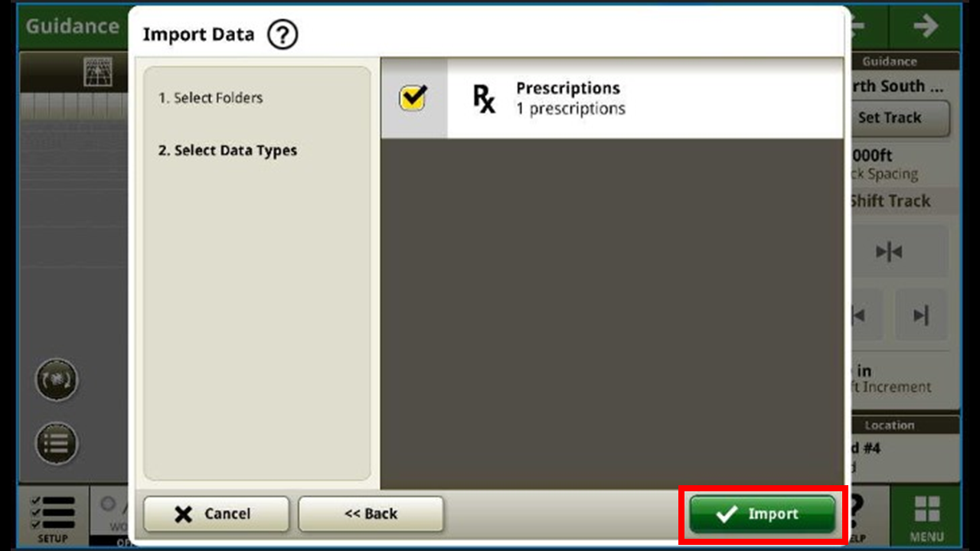Open the Import Data help question icon
980x551 pixels.
click(x=283, y=34)
